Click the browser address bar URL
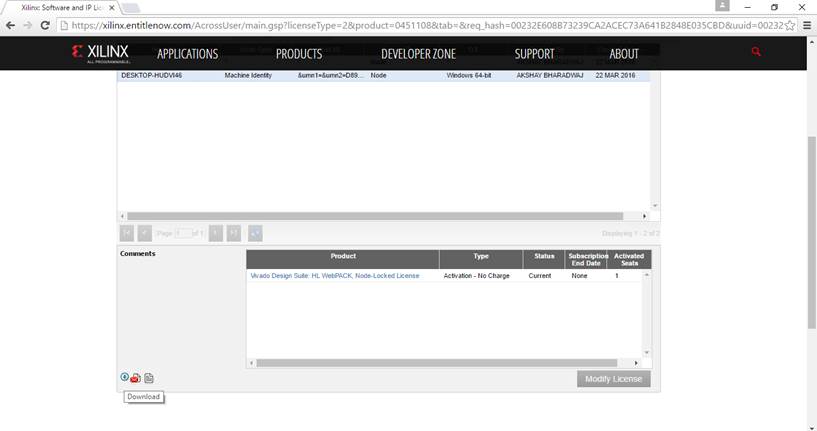Image resolution: width=817 pixels, height=431 pixels. pyautogui.click(x=427, y=25)
